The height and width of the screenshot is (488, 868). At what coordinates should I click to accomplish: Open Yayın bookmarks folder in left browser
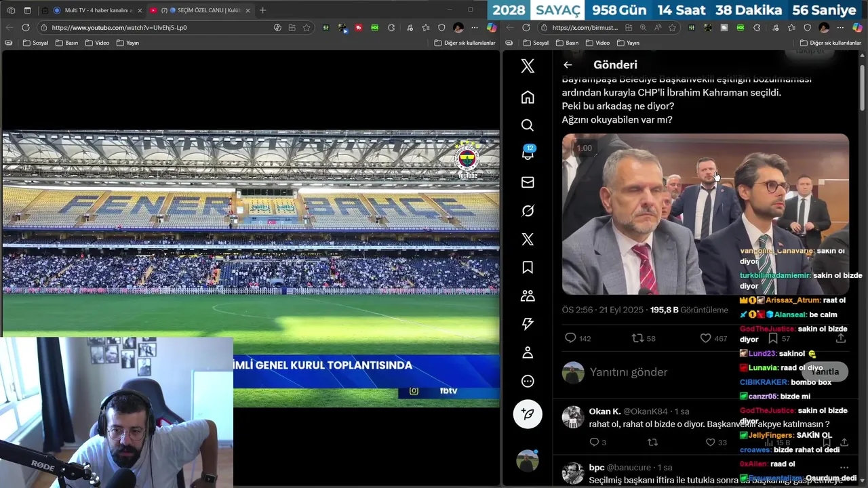click(127, 43)
